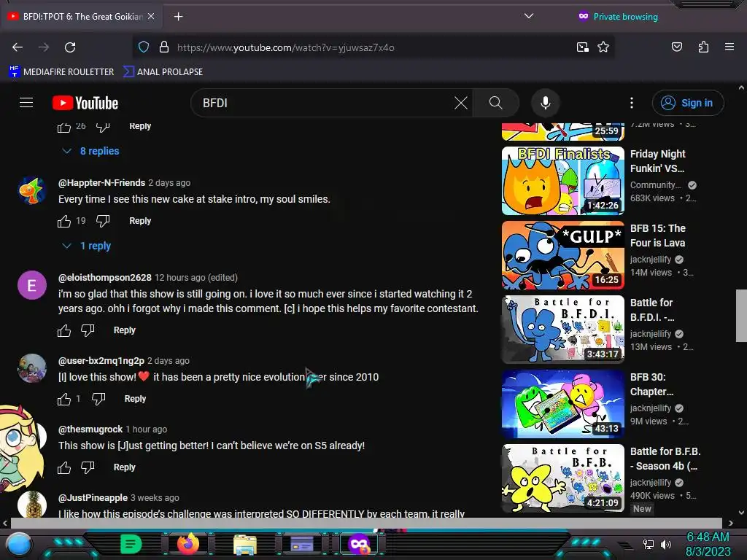
Task: Reply to eloisthompson2628's comment
Action: point(124,330)
